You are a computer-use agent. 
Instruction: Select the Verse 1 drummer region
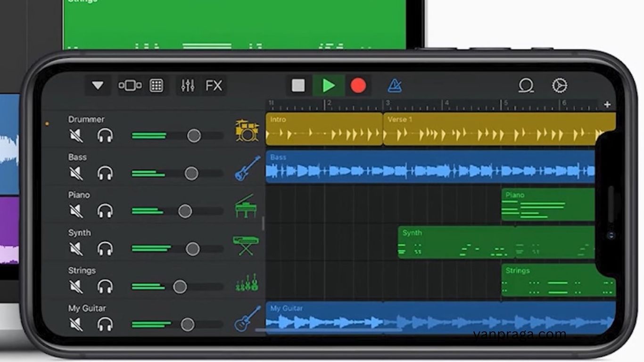[499, 129]
